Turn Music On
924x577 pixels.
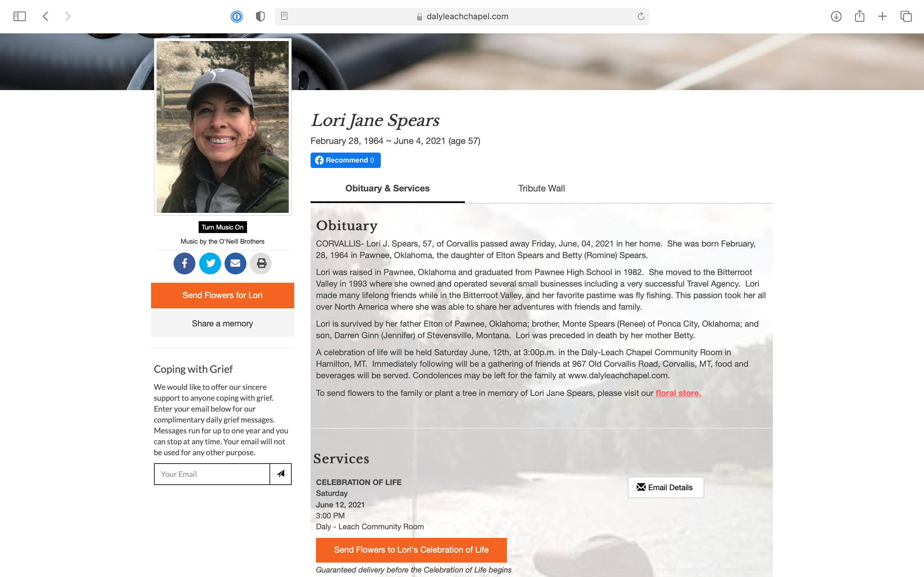click(223, 227)
